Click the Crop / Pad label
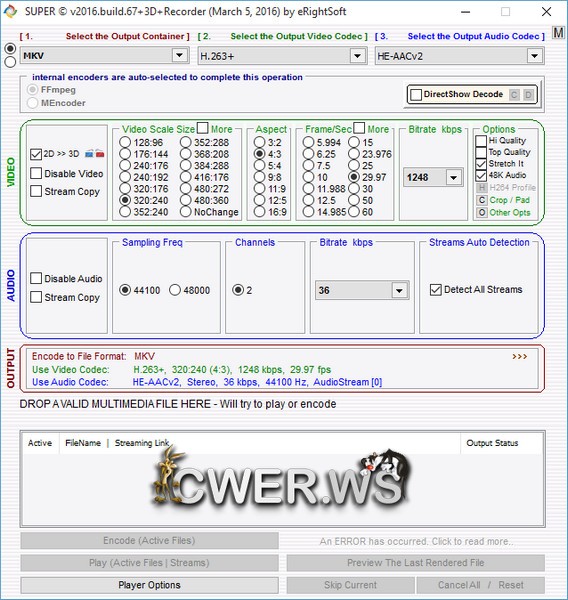568x600 pixels. [x=509, y=200]
